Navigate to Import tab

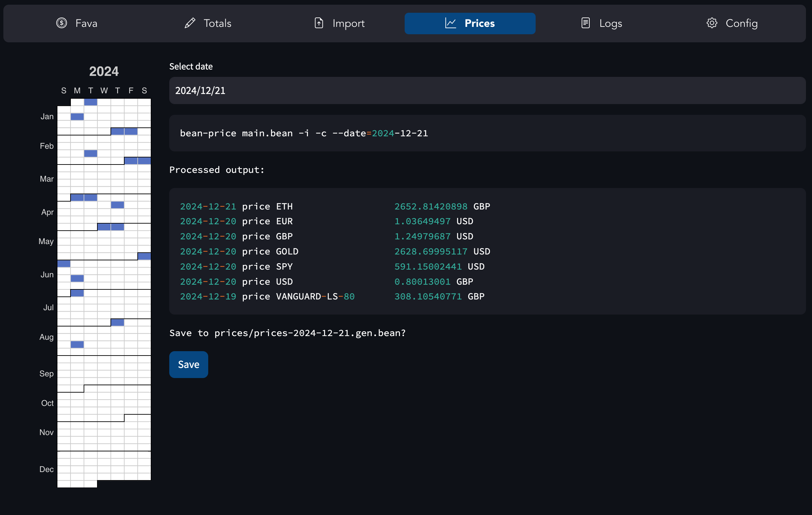[338, 23]
